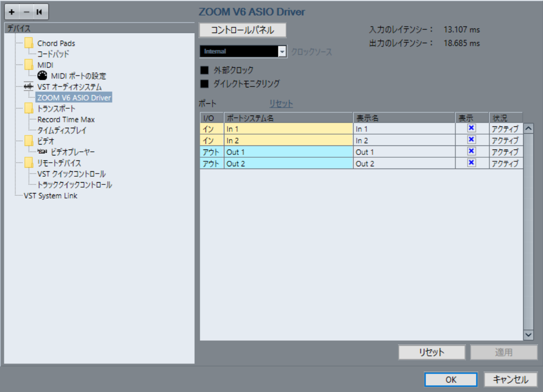543x392 pixels.
Task: Click the リセット link above the port table
Action: click(281, 103)
